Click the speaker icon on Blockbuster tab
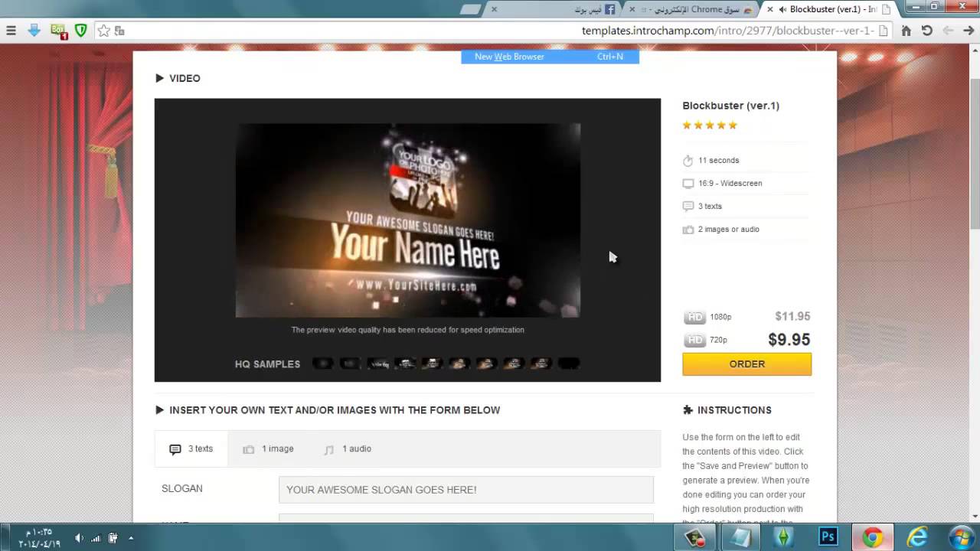Viewport: 980px width, 551px height. 782,9
